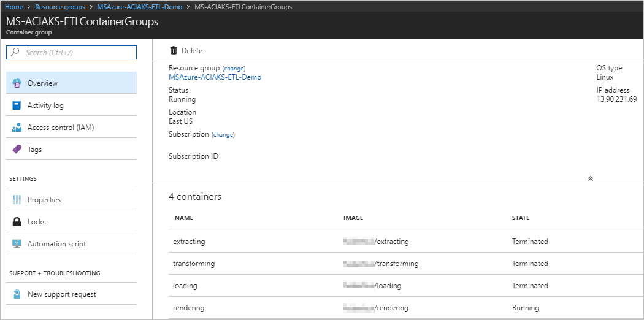Open MSAzure-ACIAKS-ETL-Demo breadcrumb link
This screenshot has height=320, width=644.
[140, 7]
